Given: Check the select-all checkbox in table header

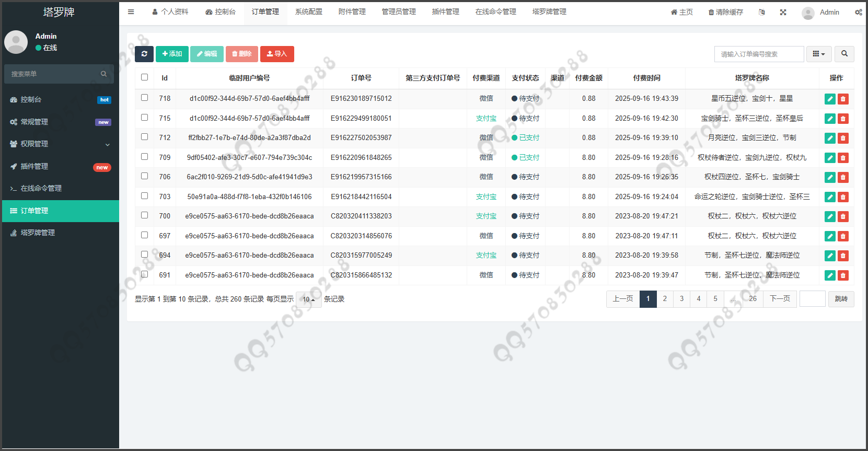Looking at the screenshot, I should [x=145, y=77].
